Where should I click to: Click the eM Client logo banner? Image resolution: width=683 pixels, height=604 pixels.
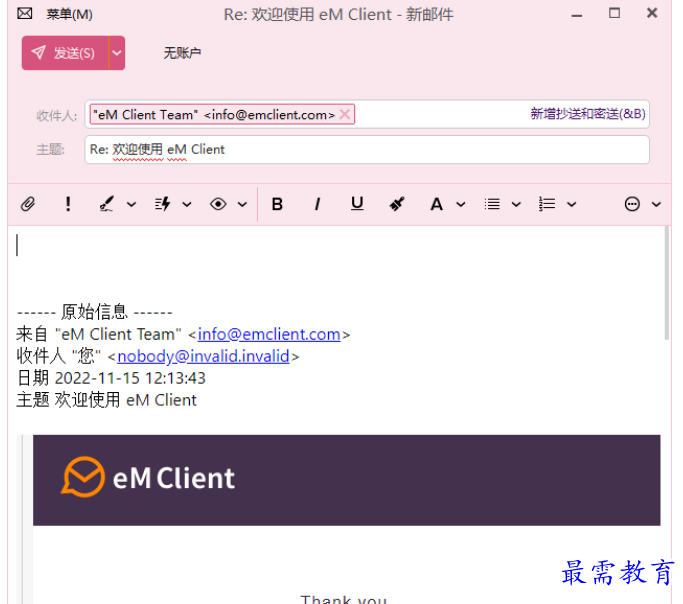pos(347,480)
